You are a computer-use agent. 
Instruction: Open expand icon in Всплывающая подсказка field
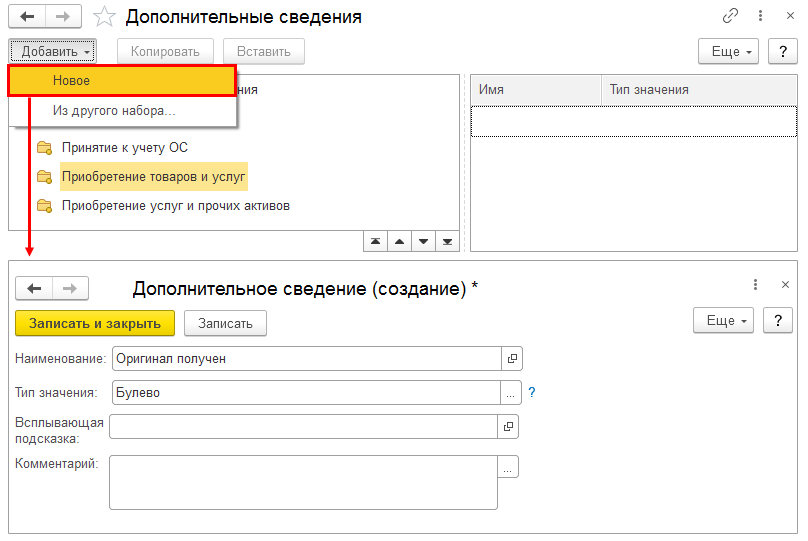(508, 427)
